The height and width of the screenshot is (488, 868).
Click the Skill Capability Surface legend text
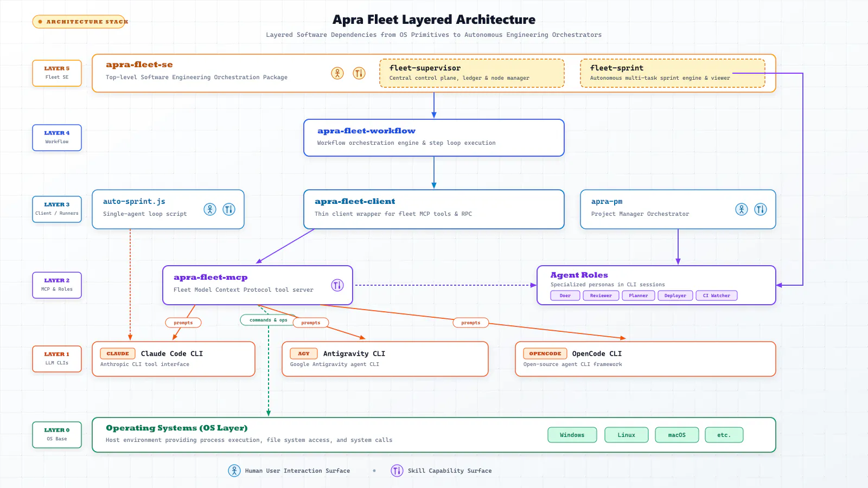coord(450,471)
